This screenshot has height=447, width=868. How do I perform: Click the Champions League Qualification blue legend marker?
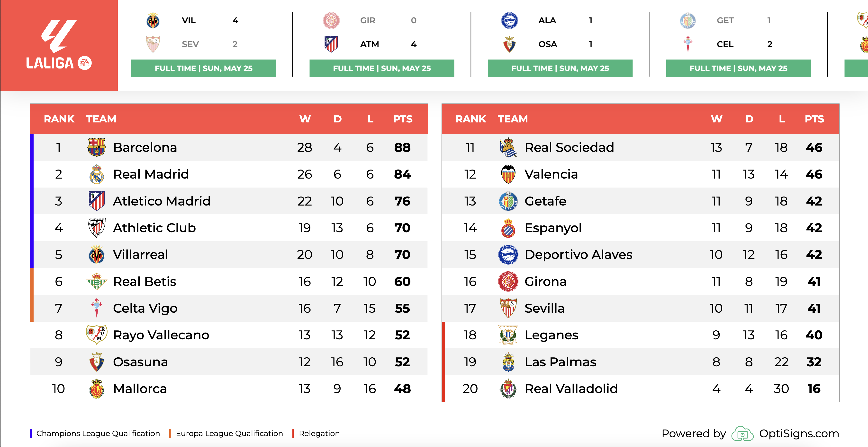[x=31, y=434]
